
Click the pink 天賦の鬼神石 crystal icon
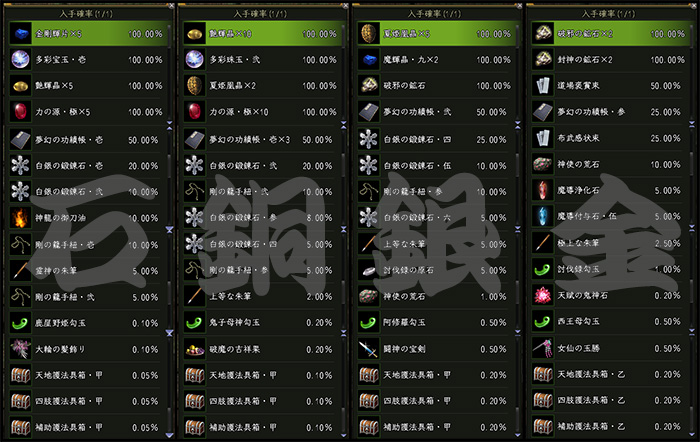(x=543, y=296)
